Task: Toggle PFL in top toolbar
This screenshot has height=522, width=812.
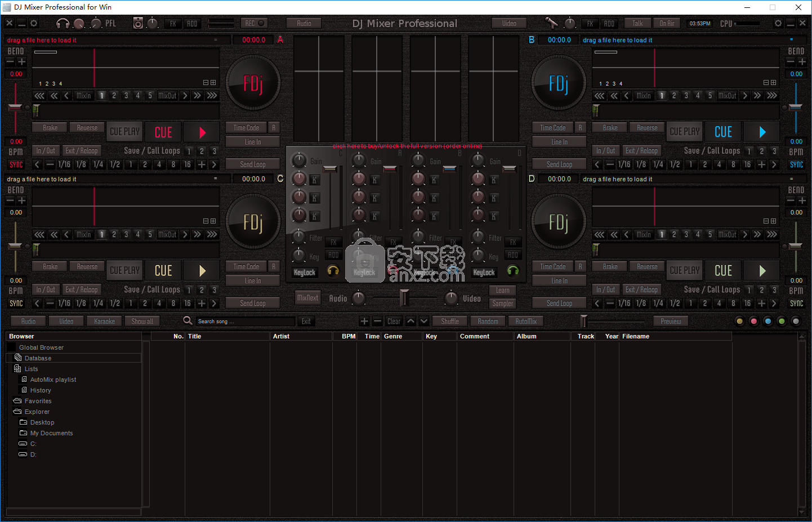Action: coord(110,23)
